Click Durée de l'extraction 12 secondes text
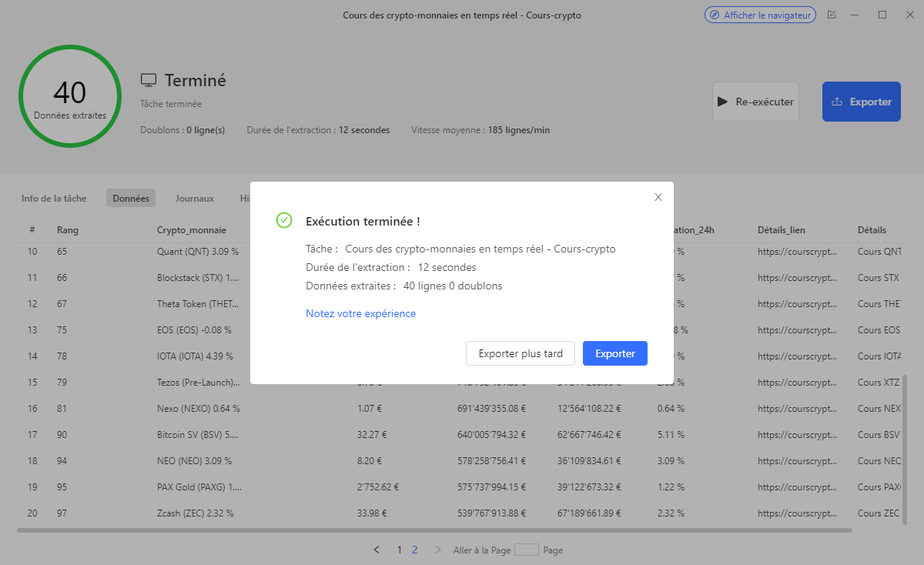 318,130
